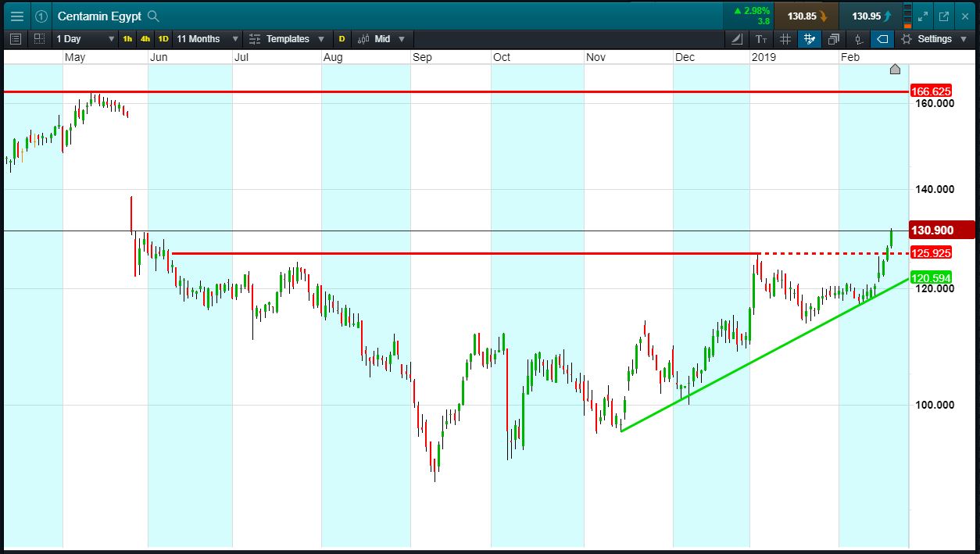This screenshot has height=554, width=980.
Task: Open the Mid price type menu
Action: (381, 38)
